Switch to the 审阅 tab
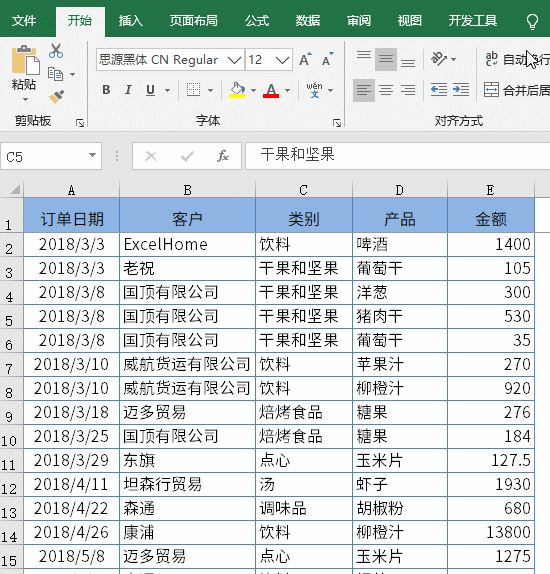This screenshot has height=574, width=550. click(x=358, y=21)
